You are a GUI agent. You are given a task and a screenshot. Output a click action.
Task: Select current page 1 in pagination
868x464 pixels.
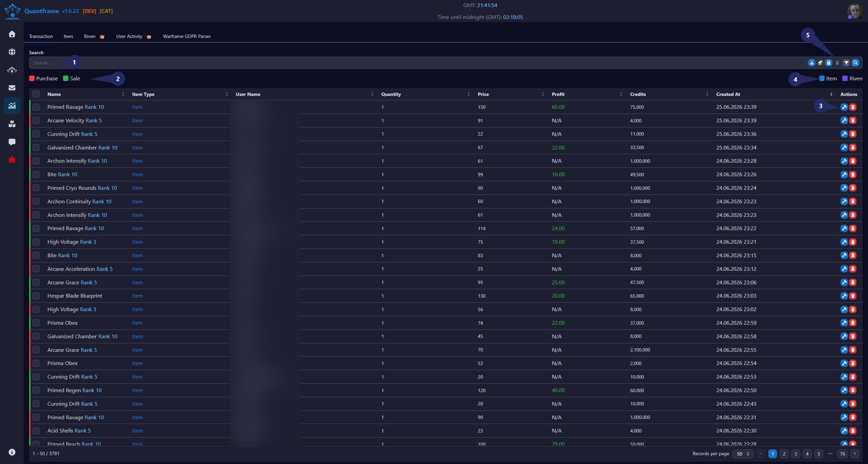pyautogui.click(x=773, y=454)
